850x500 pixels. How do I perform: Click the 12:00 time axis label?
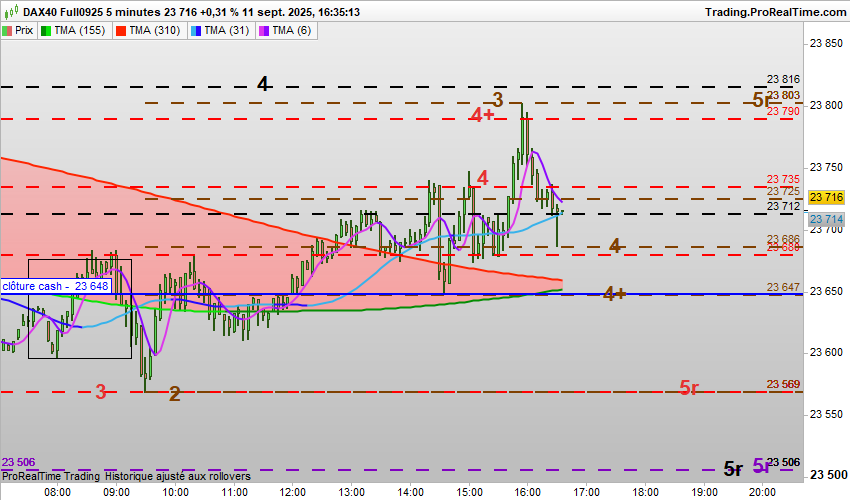point(293,492)
